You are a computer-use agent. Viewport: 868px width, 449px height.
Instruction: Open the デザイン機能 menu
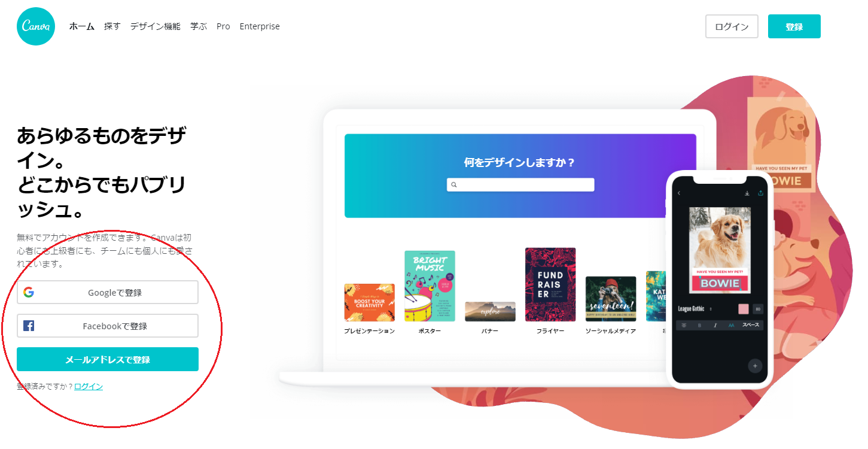click(x=155, y=26)
